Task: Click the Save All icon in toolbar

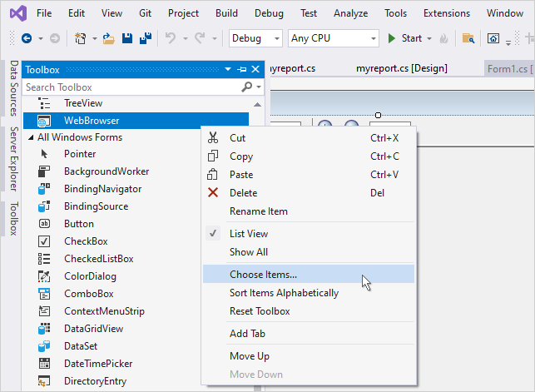Action: pos(144,38)
